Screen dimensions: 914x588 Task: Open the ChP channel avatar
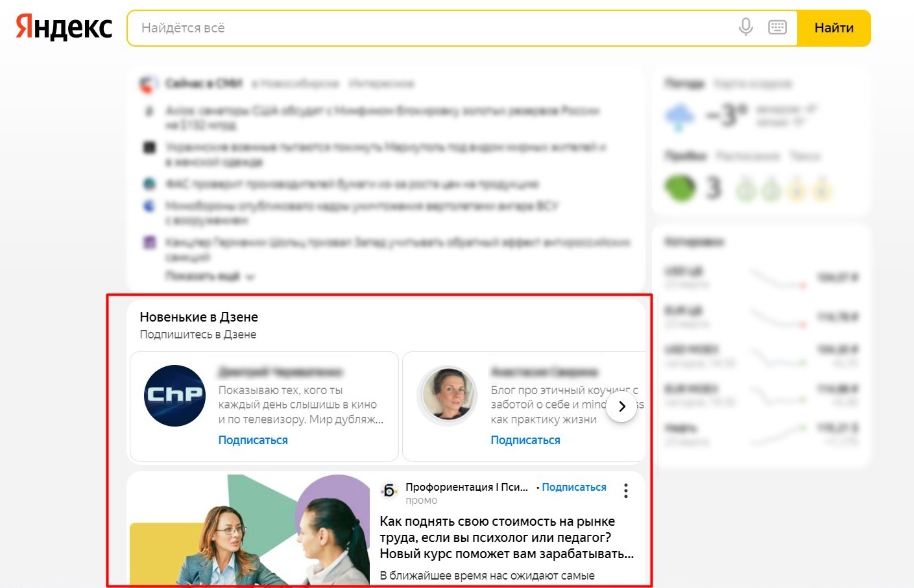pos(174,395)
